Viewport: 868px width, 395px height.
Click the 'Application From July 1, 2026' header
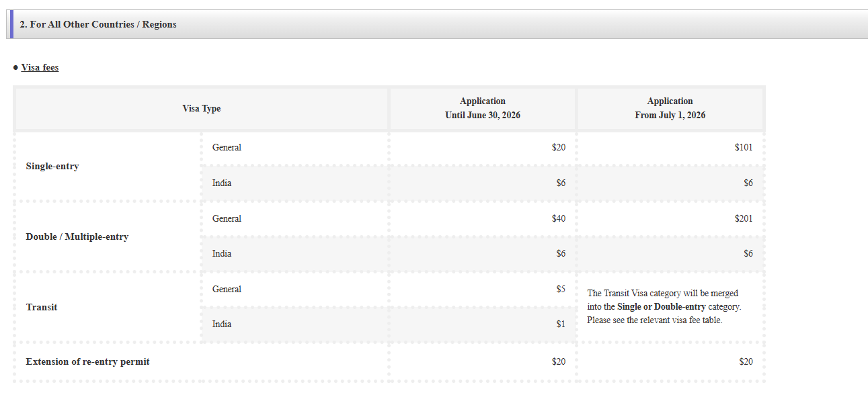click(670, 109)
